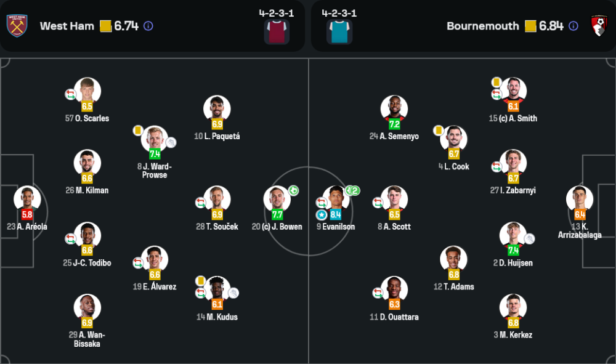Click the West Ham claret kit icon
Screen dimensions: 616x364
click(x=277, y=32)
